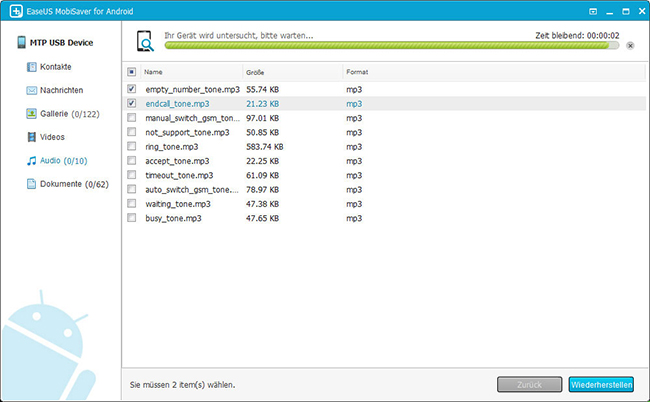
Task: Open the Kontakte category icon
Action: [32, 67]
